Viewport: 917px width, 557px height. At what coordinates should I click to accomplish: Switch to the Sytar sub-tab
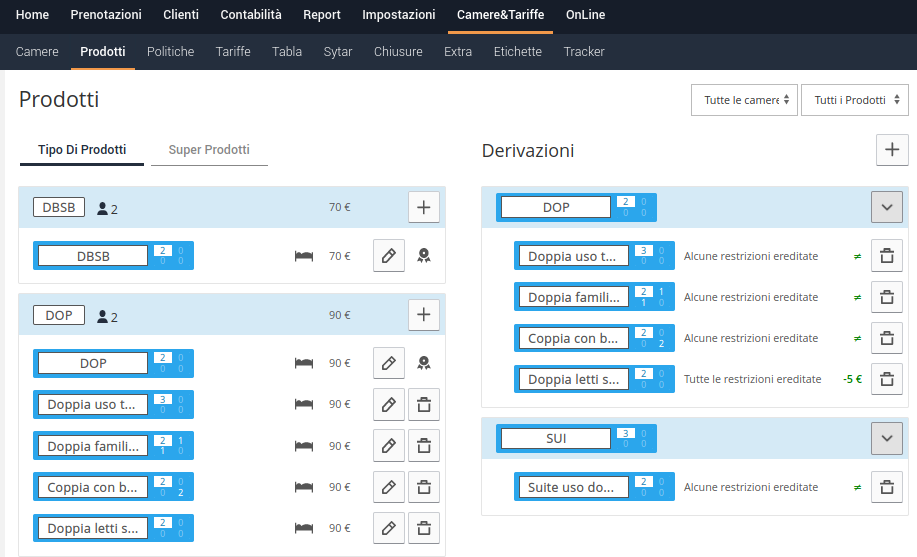[x=338, y=51]
